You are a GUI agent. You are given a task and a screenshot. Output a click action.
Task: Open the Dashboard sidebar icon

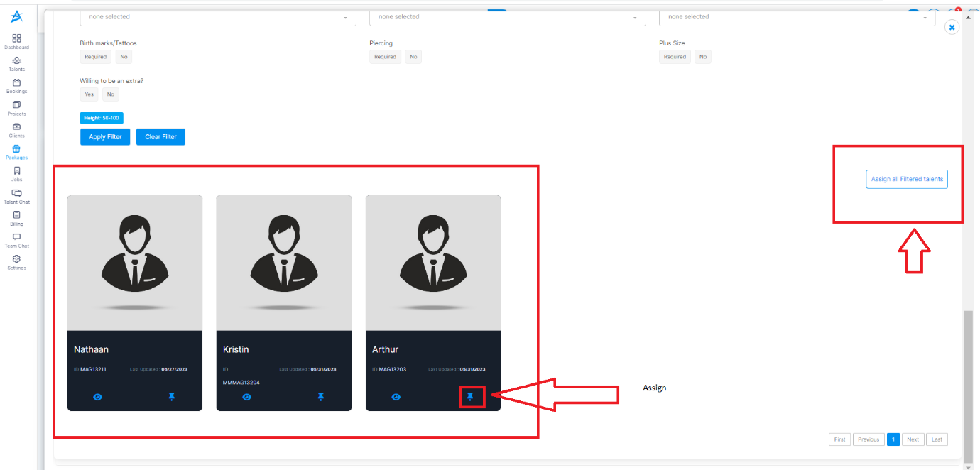(x=16, y=41)
